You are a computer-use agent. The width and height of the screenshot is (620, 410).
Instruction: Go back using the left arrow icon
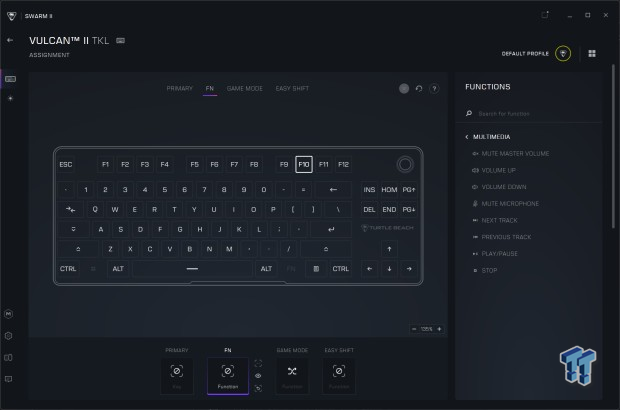[x=10, y=40]
